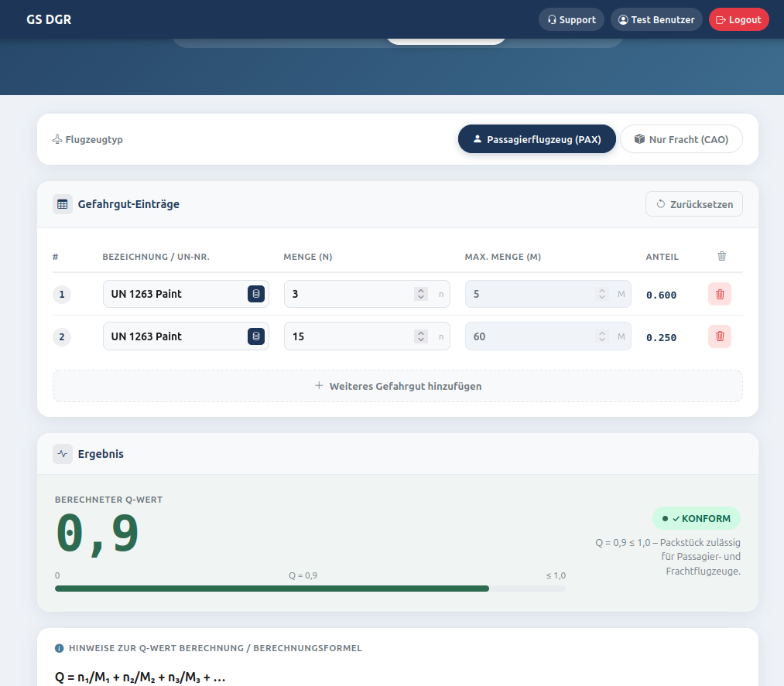This screenshot has width=784, height=686.
Task: Select Nur Fracht (CAO) aircraft type
Action: coord(681,139)
